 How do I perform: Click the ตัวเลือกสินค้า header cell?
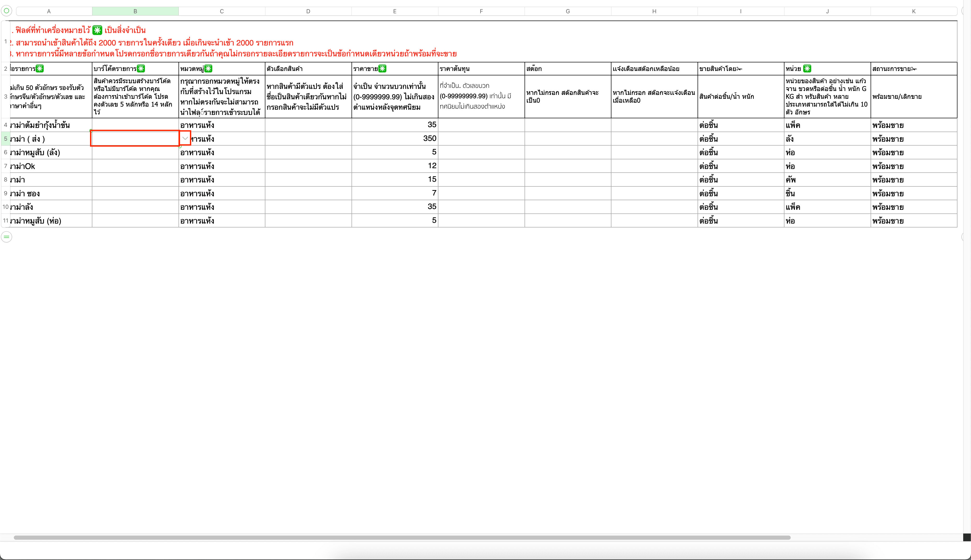[x=308, y=68]
